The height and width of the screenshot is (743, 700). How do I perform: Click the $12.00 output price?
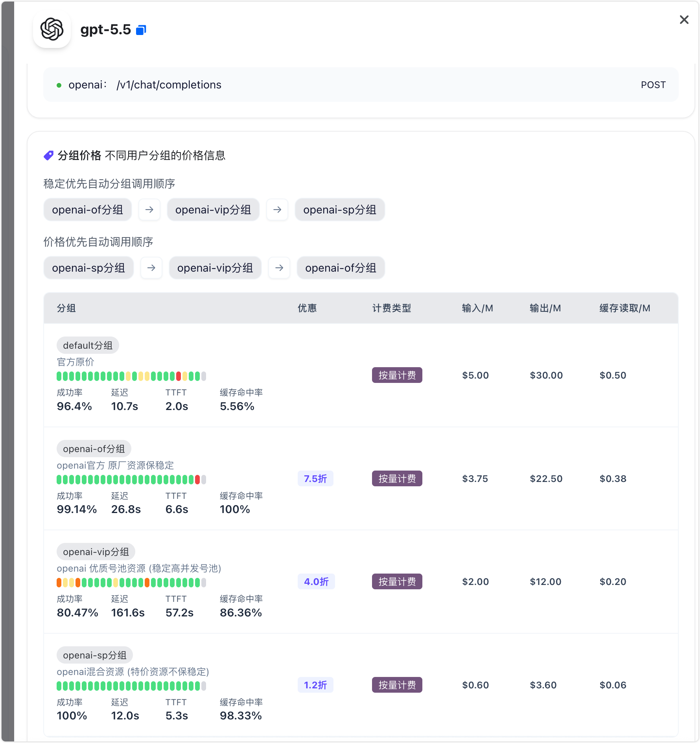click(x=545, y=582)
